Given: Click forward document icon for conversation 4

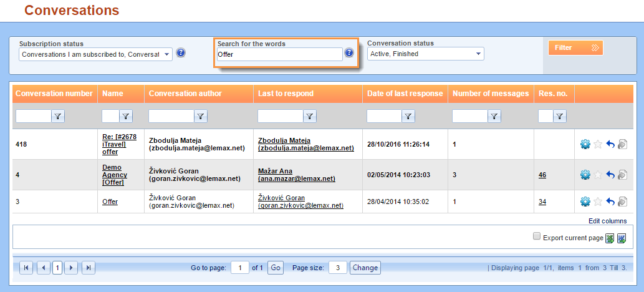Looking at the screenshot, I should (x=622, y=175).
